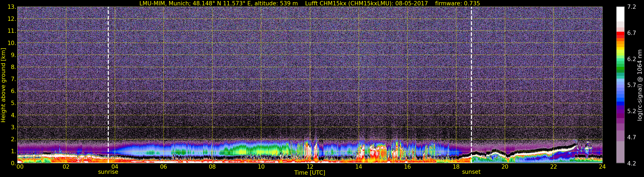Click time axis tick label '14'
Image resolution: width=644 pixels, height=177 pixels.
click(x=358, y=167)
